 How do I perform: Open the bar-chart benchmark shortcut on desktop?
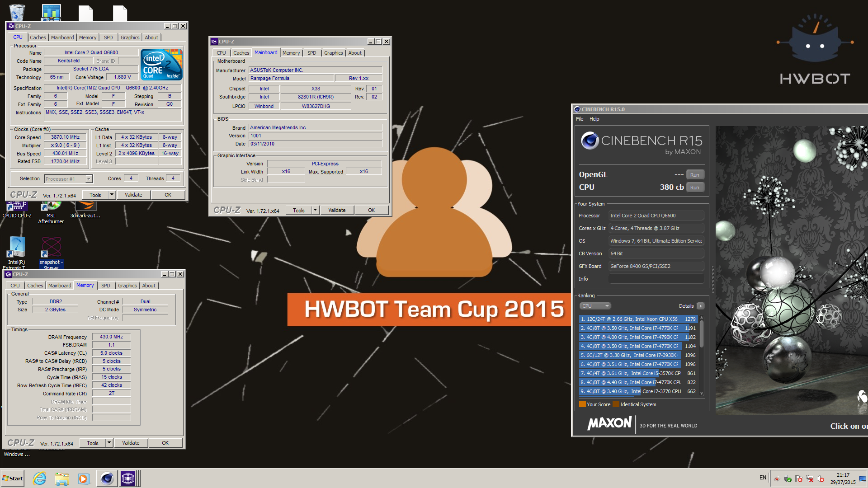pos(51,12)
